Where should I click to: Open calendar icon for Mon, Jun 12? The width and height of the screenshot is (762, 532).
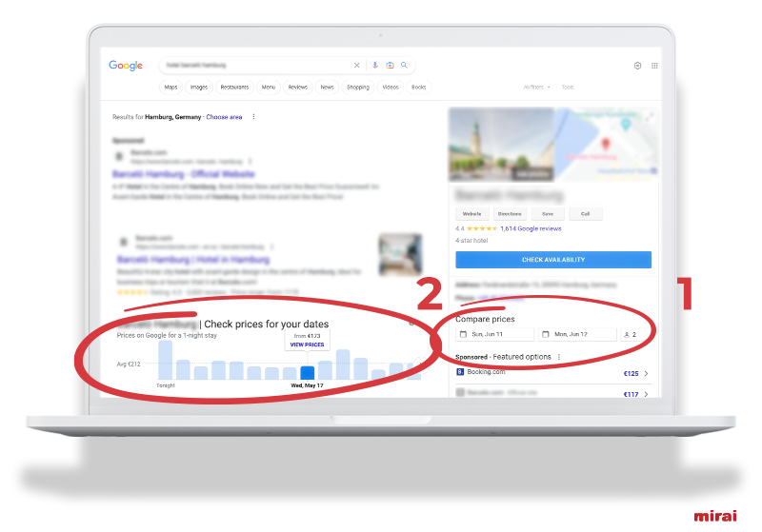pos(546,334)
